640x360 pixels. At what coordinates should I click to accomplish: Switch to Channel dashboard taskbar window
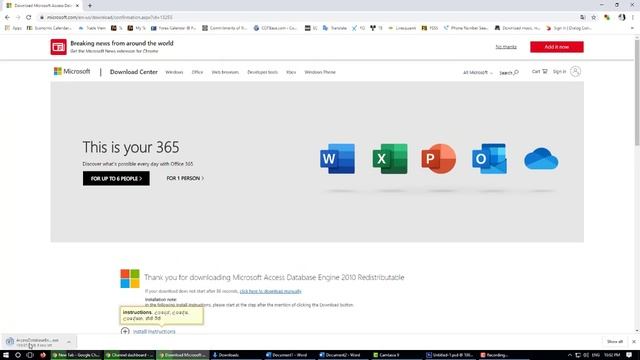[x=130, y=355]
